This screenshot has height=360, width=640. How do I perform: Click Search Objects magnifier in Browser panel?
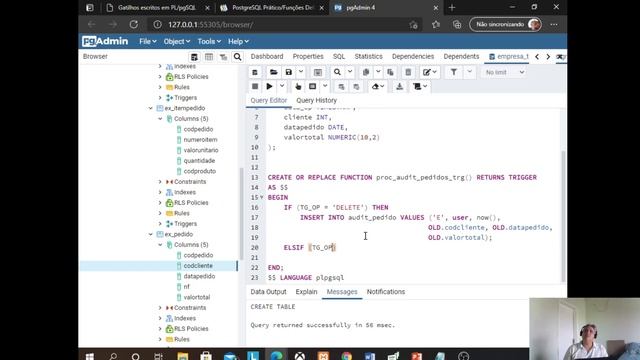point(238,57)
